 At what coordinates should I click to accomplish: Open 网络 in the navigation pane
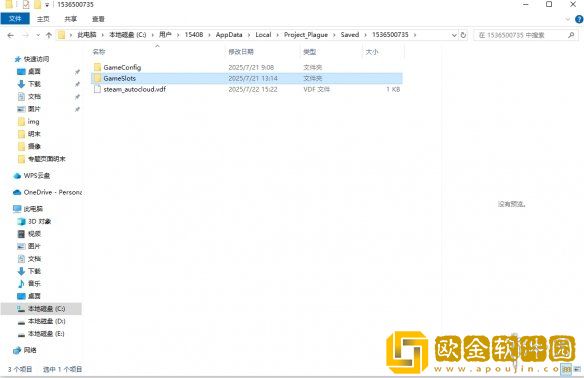click(x=30, y=350)
